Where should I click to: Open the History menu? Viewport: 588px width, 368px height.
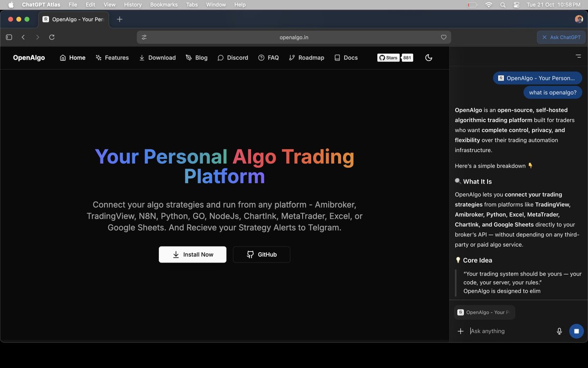133,4
